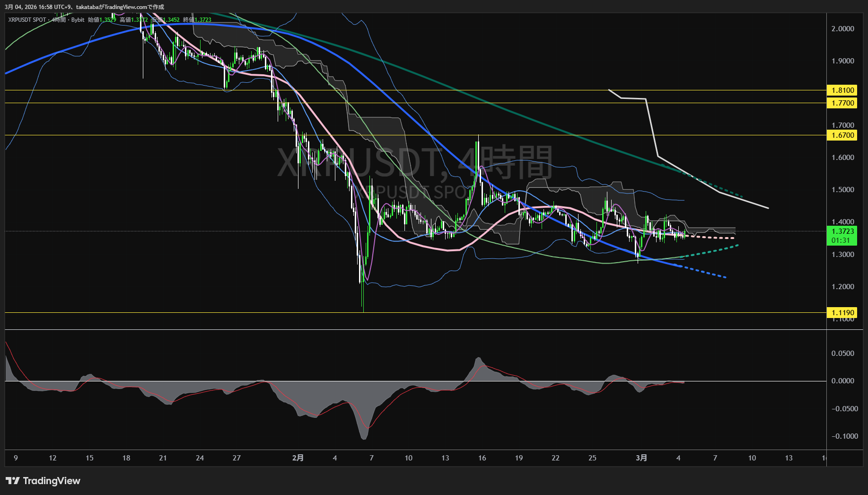Click the XRPUSDT SPOT symbol title

27,20
